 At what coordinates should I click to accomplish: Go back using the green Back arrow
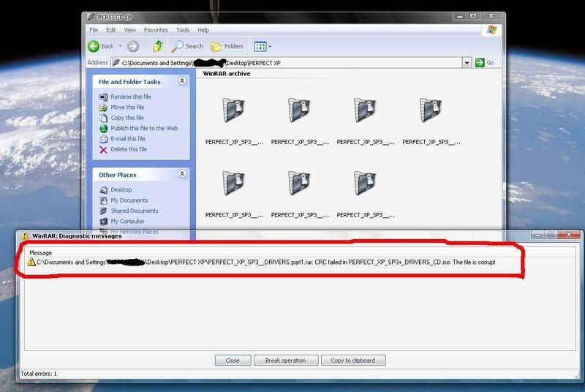coord(94,46)
